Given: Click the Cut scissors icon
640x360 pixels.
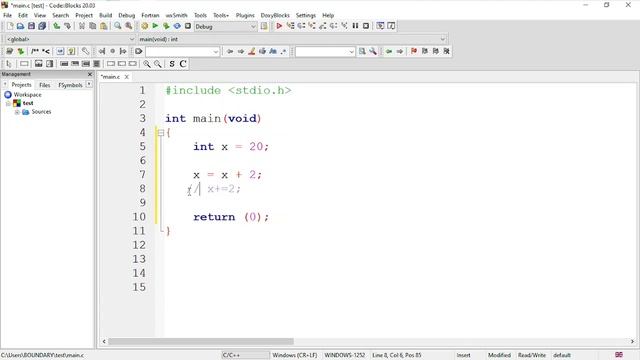Looking at the screenshot, I should [x=82, y=26].
